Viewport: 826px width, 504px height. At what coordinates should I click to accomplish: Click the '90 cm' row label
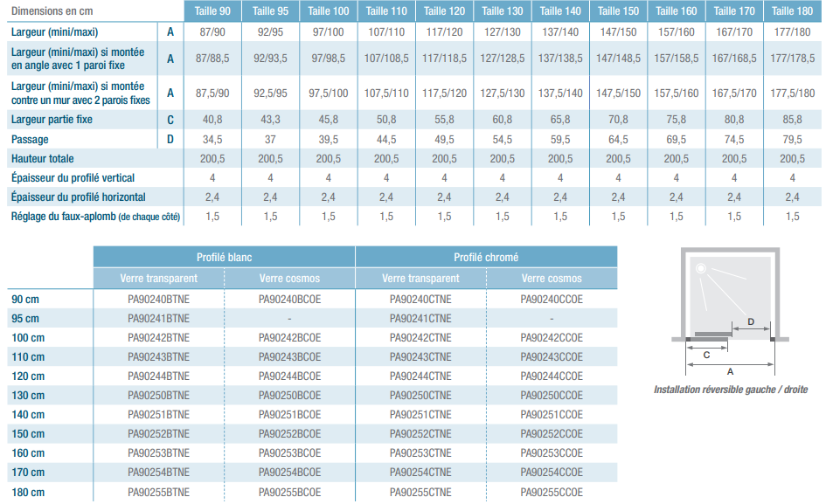(x=25, y=299)
